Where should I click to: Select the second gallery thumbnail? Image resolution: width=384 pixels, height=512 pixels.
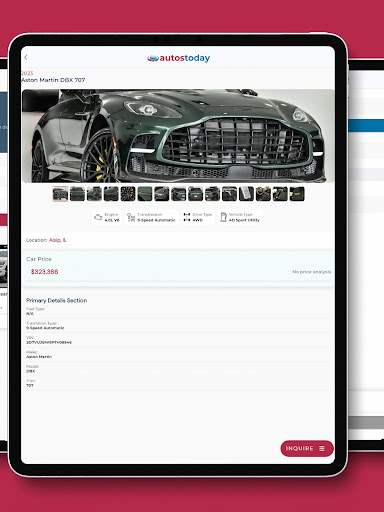click(77, 194)
